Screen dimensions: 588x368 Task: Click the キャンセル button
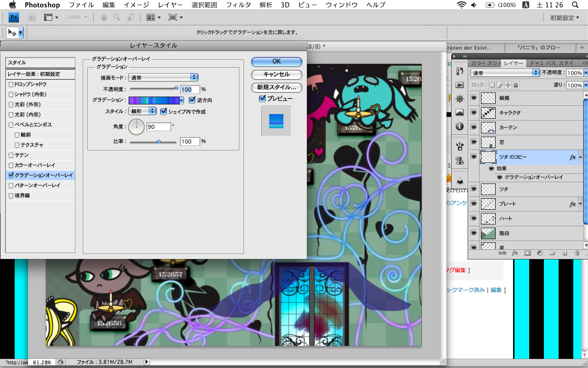[x=277, y=74]
